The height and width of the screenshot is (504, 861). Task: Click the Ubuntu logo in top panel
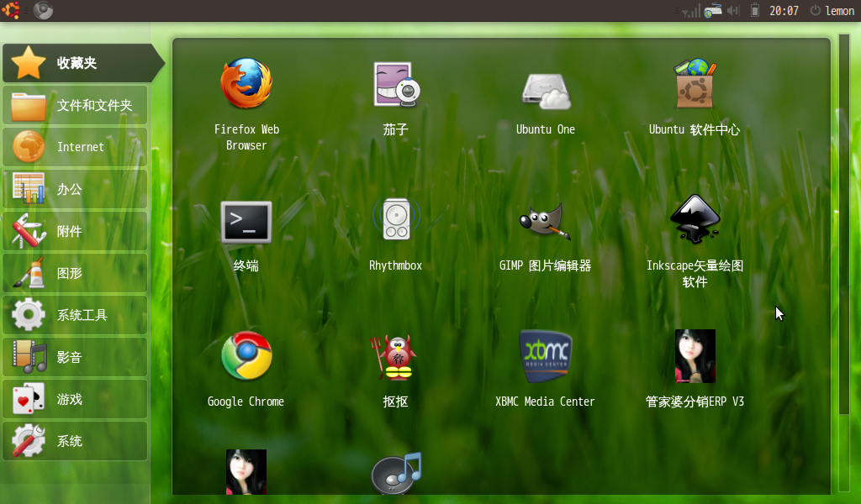coord(11,10)
